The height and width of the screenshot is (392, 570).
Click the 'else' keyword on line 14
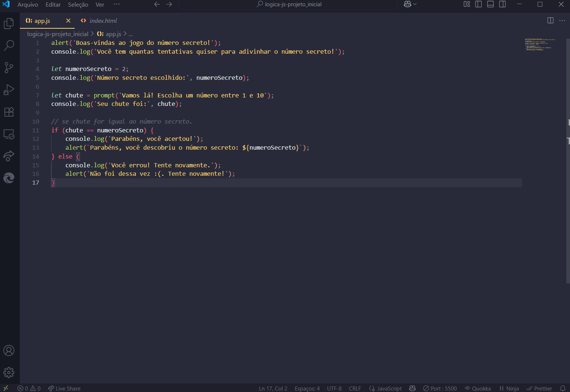point(65,156)
